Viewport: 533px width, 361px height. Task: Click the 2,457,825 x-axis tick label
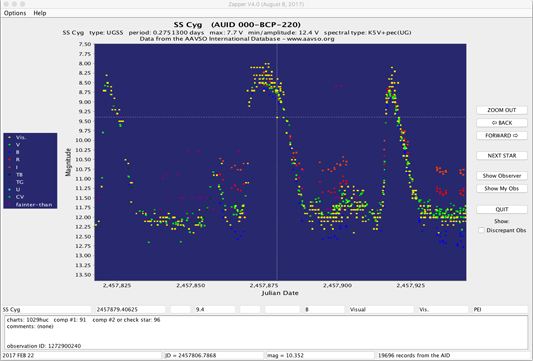point(117,286)
